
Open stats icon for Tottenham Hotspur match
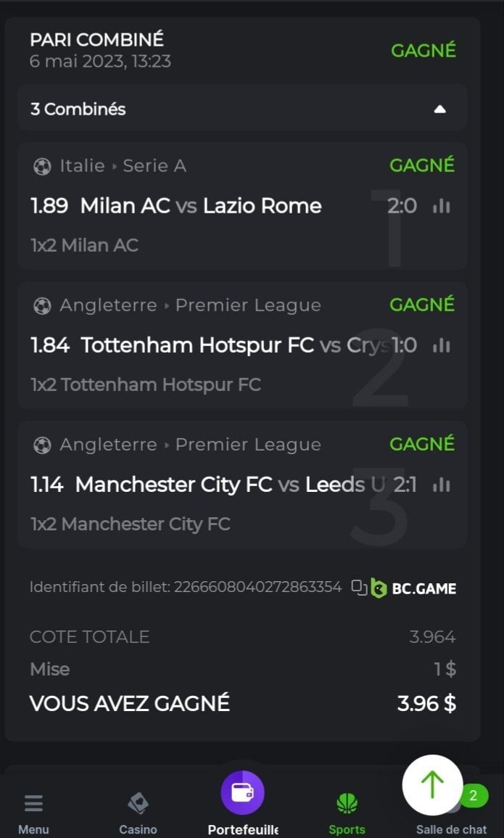click(x=441, y=346)
